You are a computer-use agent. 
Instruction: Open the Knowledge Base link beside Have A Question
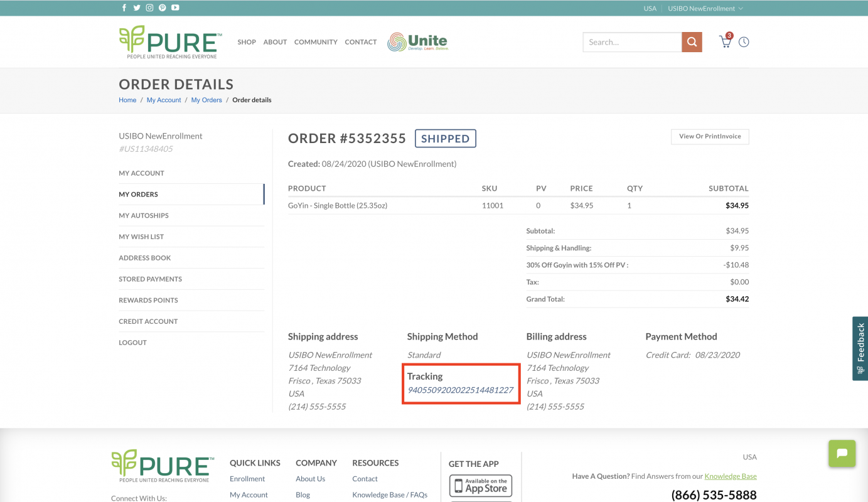coord(731,476)
